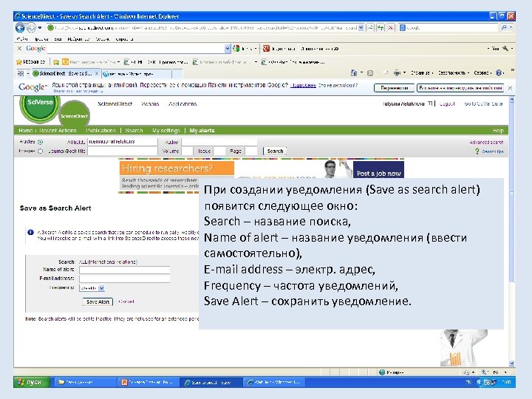
Task: Open the PowerPoint taskbar item
Action: click(x=148, y=383)
